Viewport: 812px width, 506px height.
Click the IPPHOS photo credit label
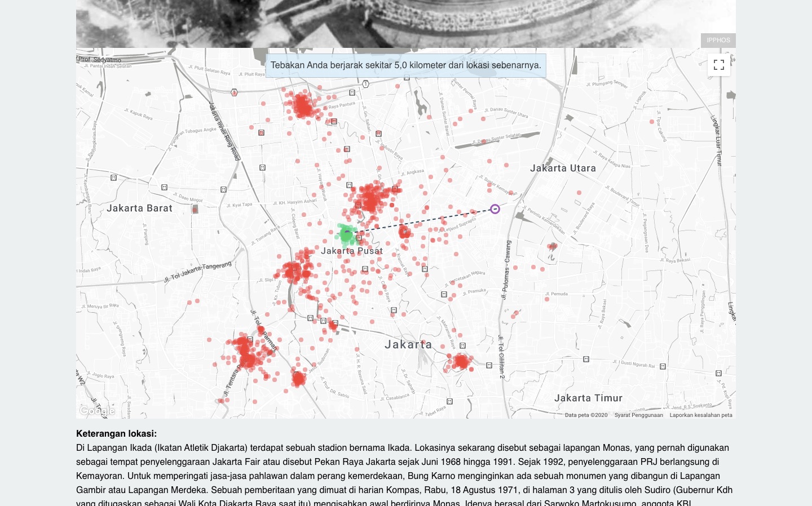point(718,40)
